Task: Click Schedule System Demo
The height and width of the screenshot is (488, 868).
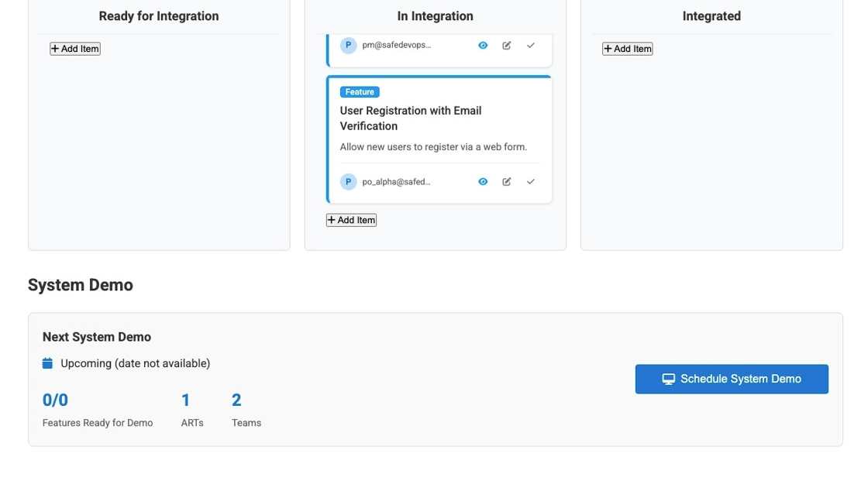Action: pyautogui.click(x=732, y=379)
